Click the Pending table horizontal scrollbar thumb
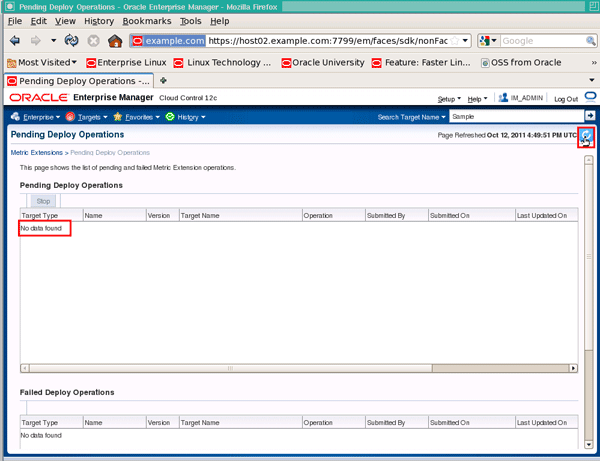Image resolution: width=600 pixels, height=461 pixels. 231,368
